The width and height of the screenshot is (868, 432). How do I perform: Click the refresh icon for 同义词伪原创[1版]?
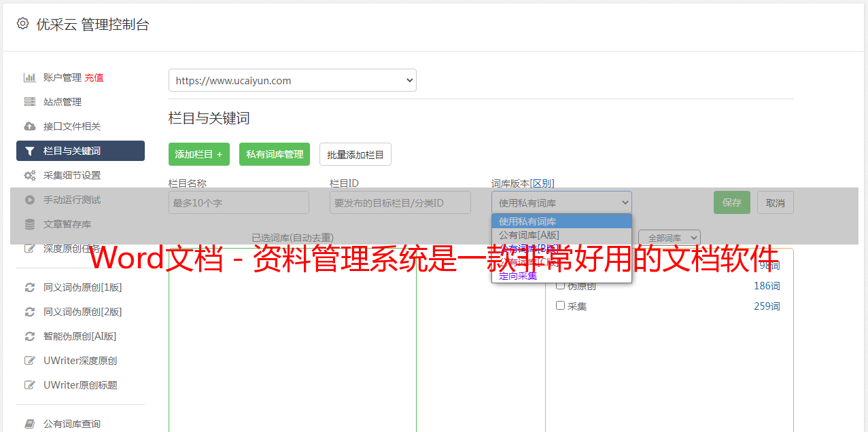pos(29,287)
